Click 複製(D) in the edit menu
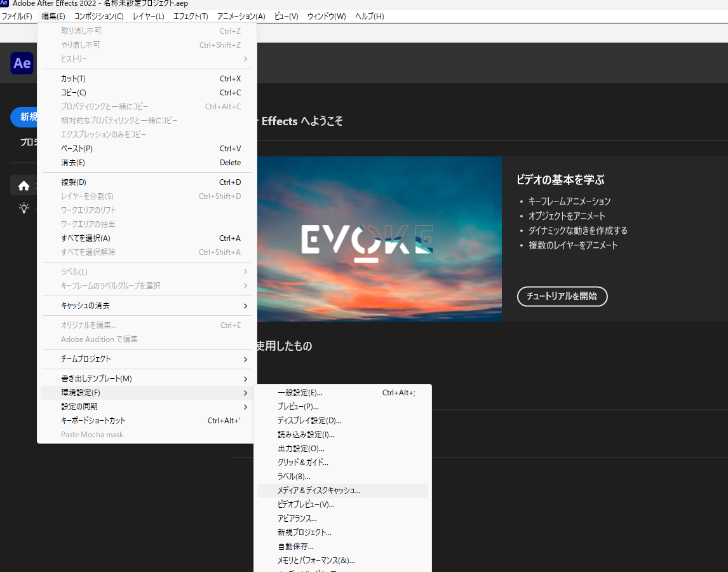 click(x=146, y=182)
